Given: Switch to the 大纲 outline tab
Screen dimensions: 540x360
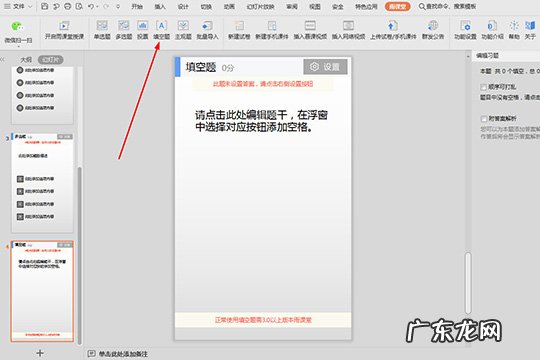Looking at the screenshot, I should [x=26, y=60].
